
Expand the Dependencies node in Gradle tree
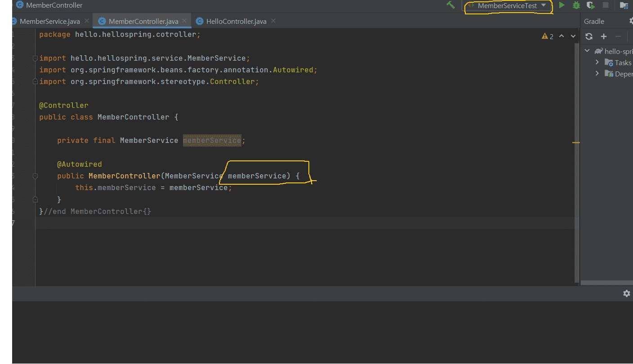coord(597,74)
